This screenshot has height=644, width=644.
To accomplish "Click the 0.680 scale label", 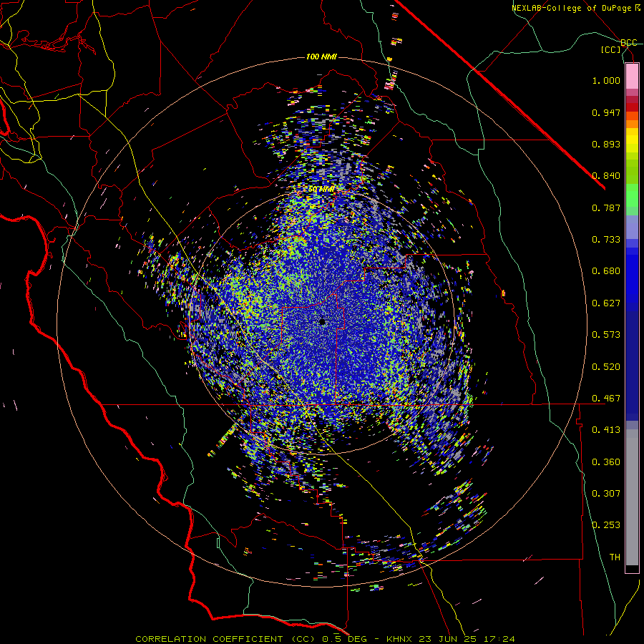I will (606, 271).
